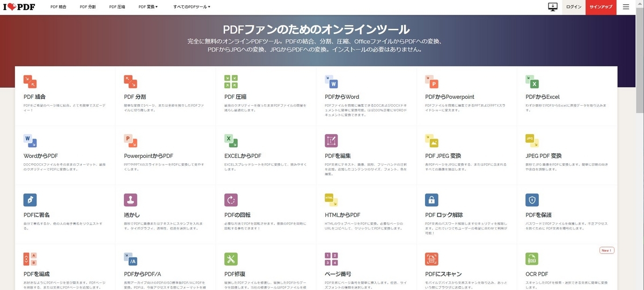The height and width of the screenshot is (290, 644).
Task: Open the PDF修復 repair tools icon
Action: [231, 259]
